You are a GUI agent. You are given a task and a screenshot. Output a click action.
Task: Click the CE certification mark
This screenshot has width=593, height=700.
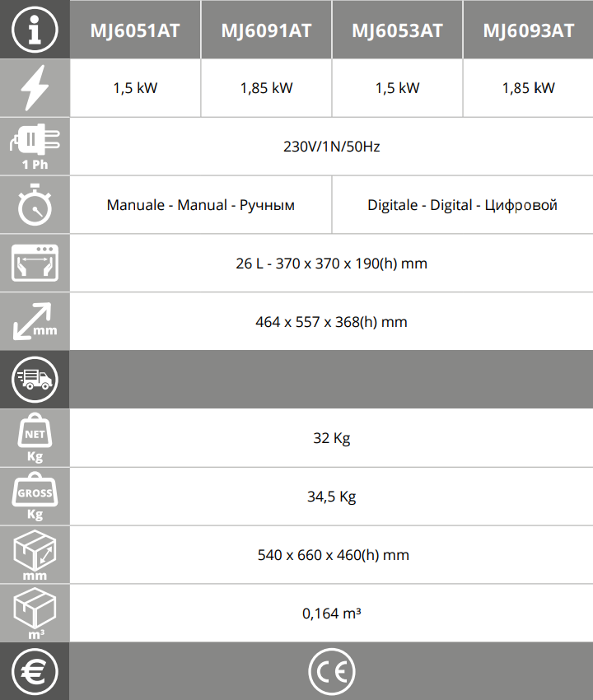331,672
